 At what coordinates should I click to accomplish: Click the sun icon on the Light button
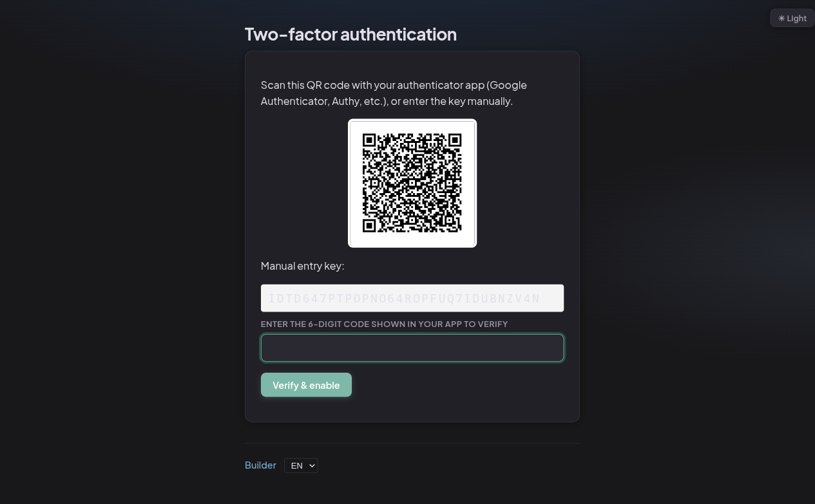click(x=781, y=18)
